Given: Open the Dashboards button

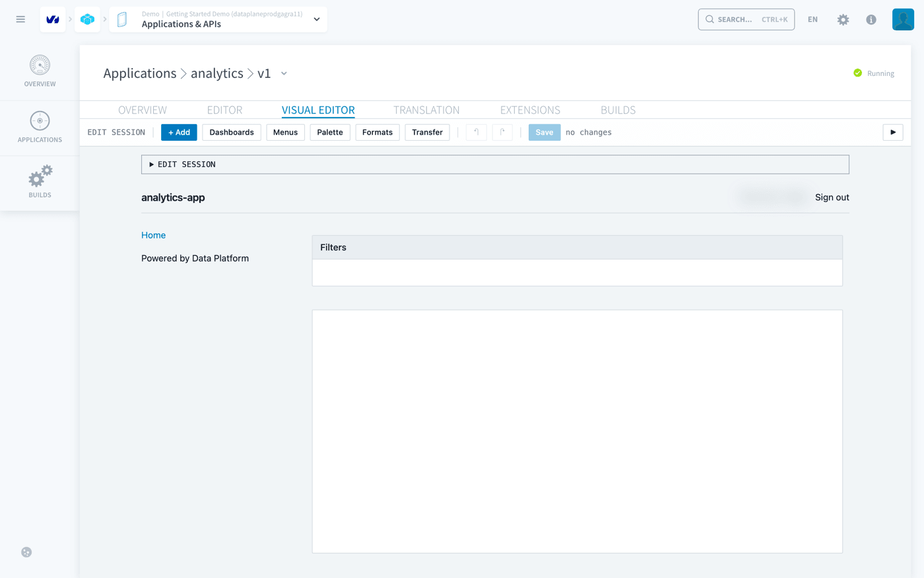Looking at the screenshot, I should (232, 132).
